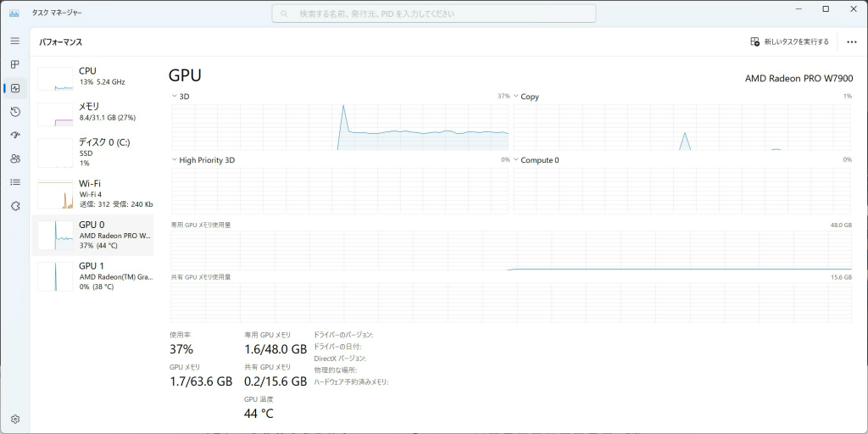Select メモリ in the performance list
The image size is (868, 434).
point(93,113)
